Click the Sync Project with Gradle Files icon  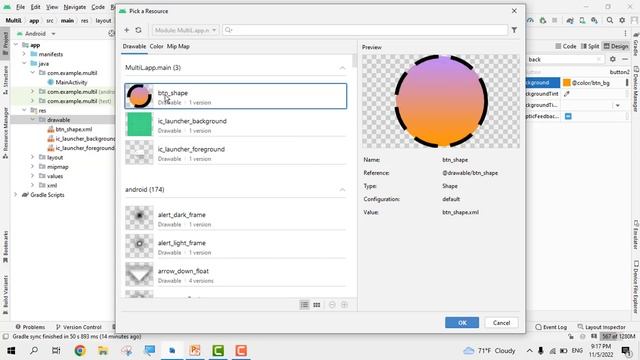[570, 20]
